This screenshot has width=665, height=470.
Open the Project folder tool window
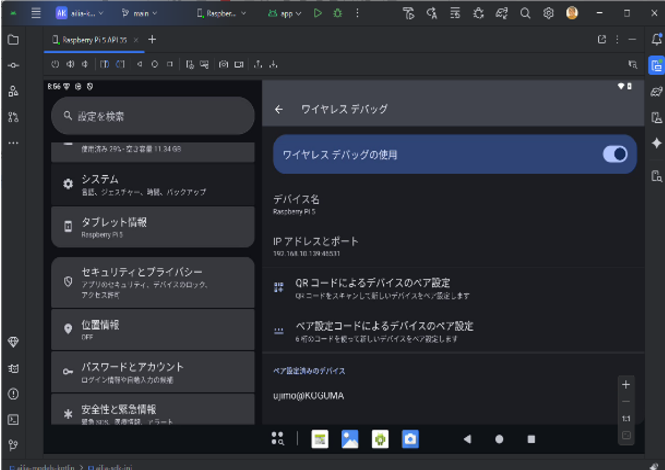[13, 40]
